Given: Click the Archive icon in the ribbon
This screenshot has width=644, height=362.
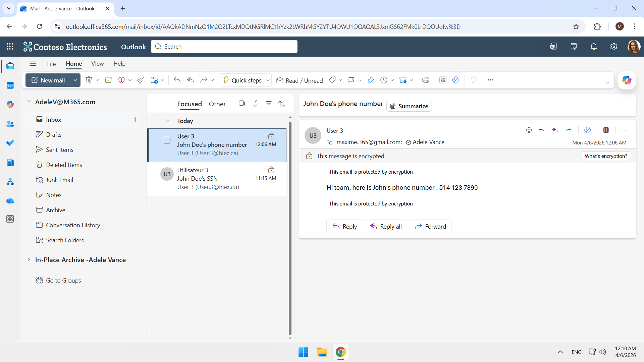Looking at the screenshot, I should (x=108, y=80).
